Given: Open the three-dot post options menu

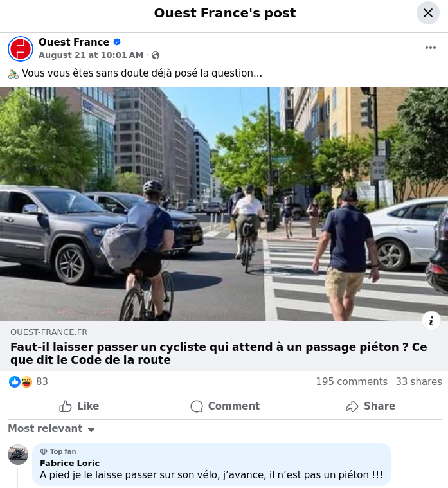Looking at the screenshot, I should pyautogui.click(x=430, y=48).
